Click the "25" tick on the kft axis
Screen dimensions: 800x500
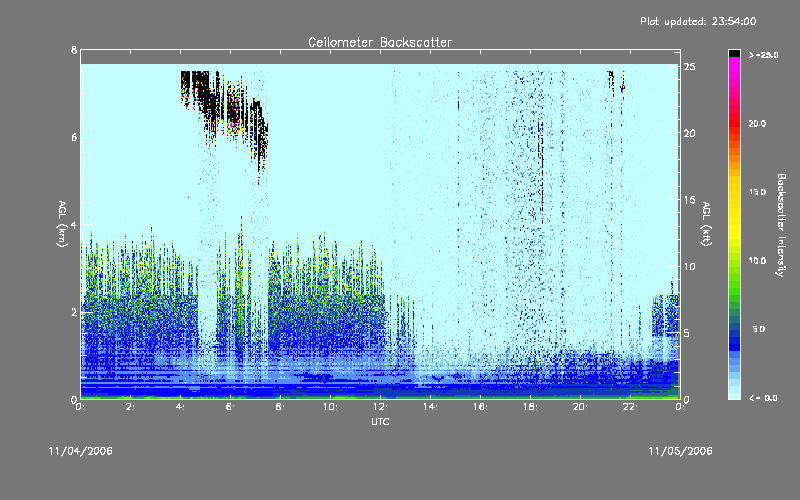pyautogui.click(x=689, y=67)
